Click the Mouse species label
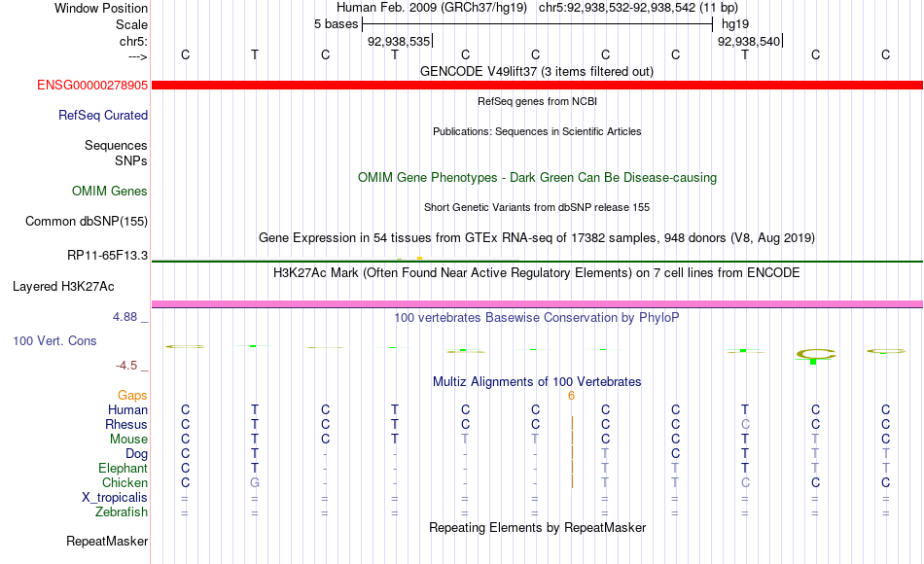This screenshot has width=924, height=564. click(128, 440)
